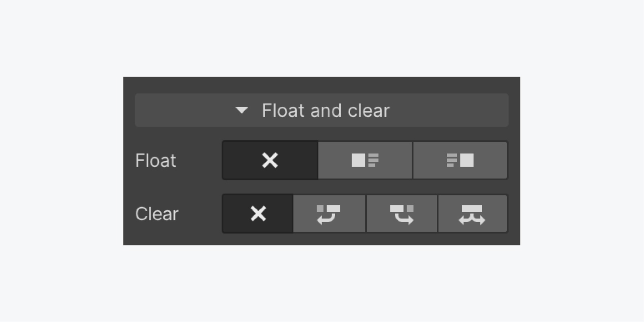Set Float to none with X
Screen dimensions: 644x322
270,160
